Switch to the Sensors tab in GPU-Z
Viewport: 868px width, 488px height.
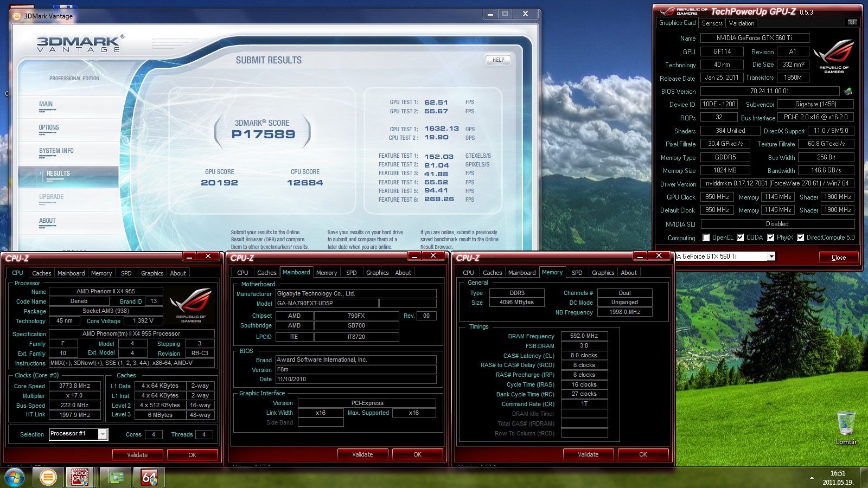[712, 23]
